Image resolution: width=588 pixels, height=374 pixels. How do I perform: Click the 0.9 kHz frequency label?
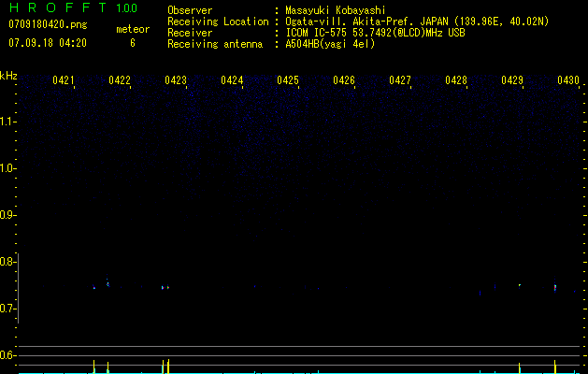pos(7,215)
